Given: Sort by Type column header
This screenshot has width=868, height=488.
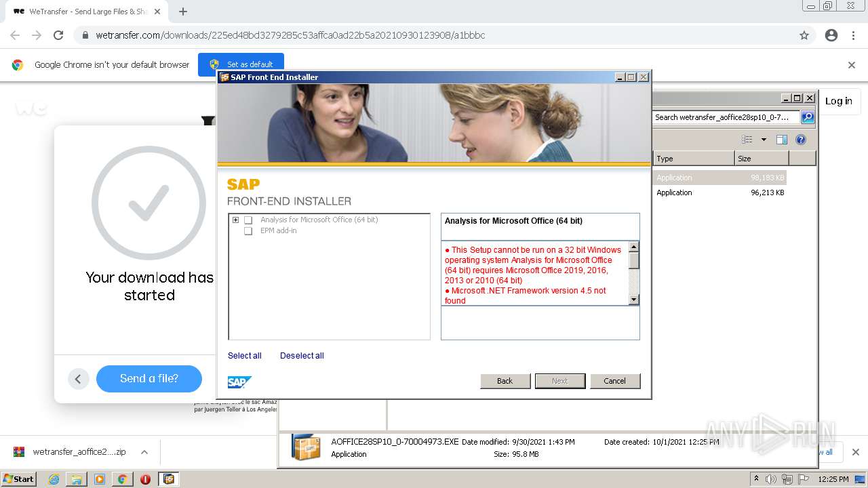Looking at the screenshot, I should (694, 159).
